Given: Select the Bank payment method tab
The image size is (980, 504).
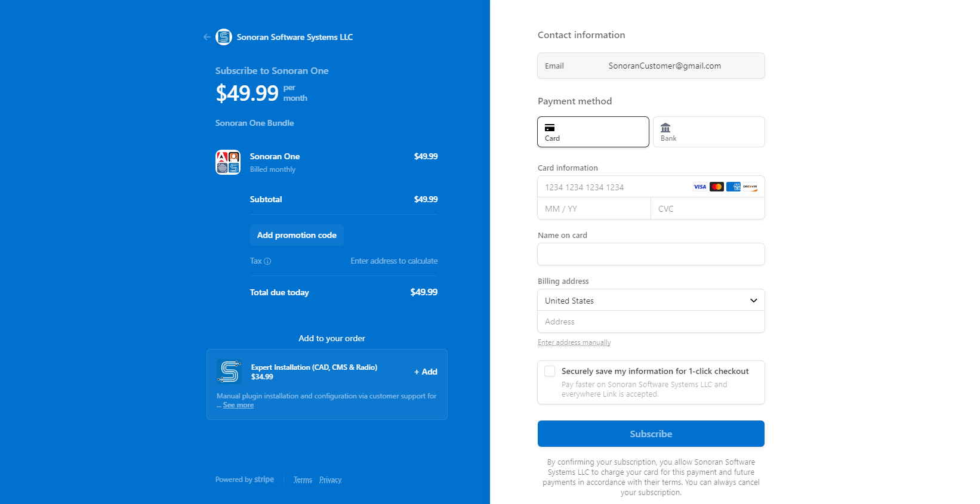Looking at the screenshot, I should point(709,132).
